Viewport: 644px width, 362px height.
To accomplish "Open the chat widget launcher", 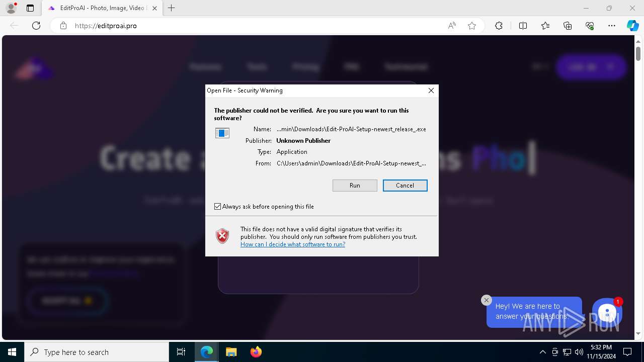I will tap(607, 313).
